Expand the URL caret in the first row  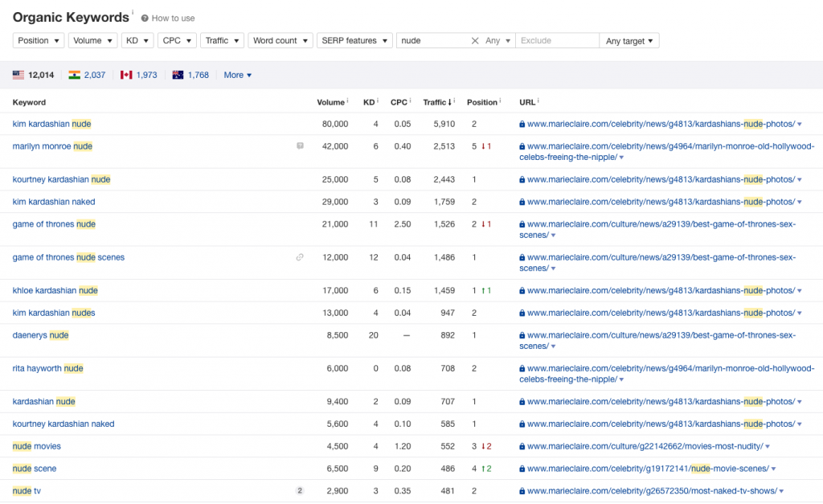coord(800,125)
